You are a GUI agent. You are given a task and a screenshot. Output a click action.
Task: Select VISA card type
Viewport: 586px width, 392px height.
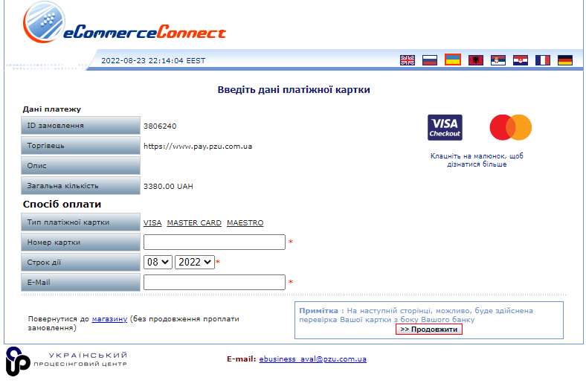[x=152, y=223]
